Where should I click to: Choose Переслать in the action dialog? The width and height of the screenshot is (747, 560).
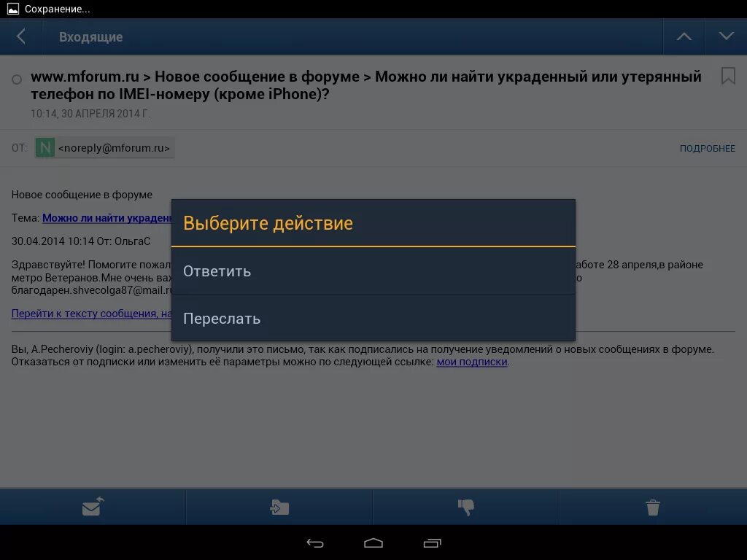point(373,318)
